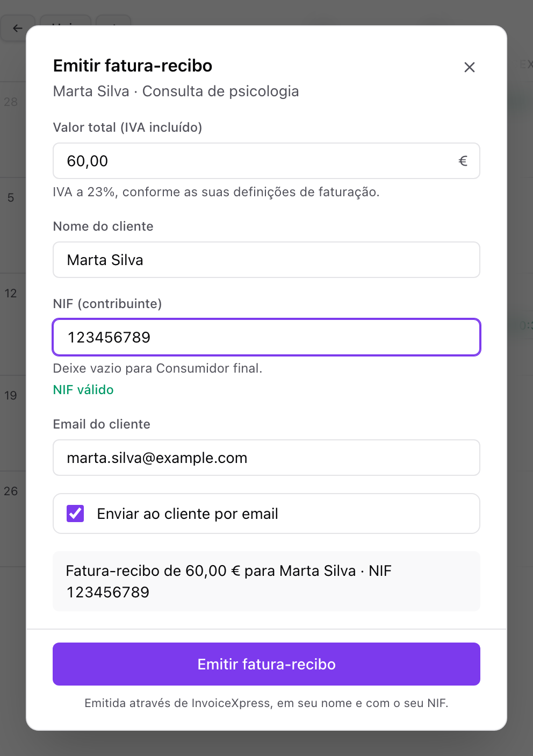Screen dimensions: 533x756
Task: Uncheck Enviar ao cliente por email
Action: (x=75, y=513)
